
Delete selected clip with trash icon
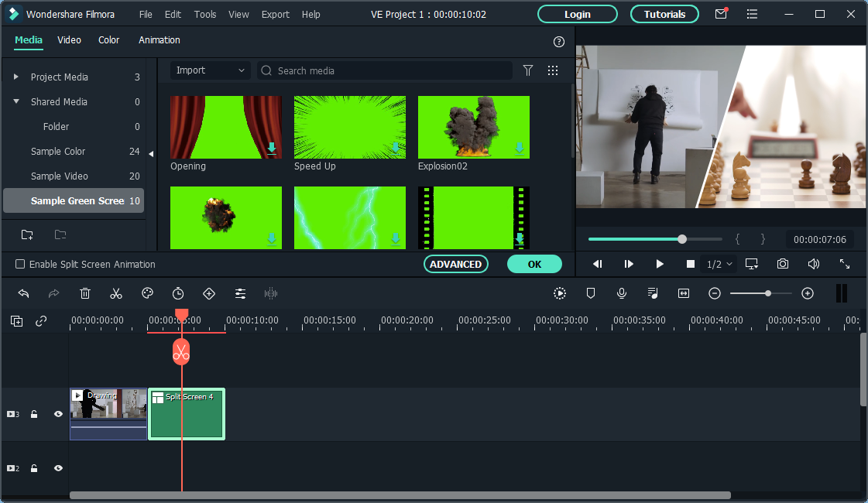(84, 293)
